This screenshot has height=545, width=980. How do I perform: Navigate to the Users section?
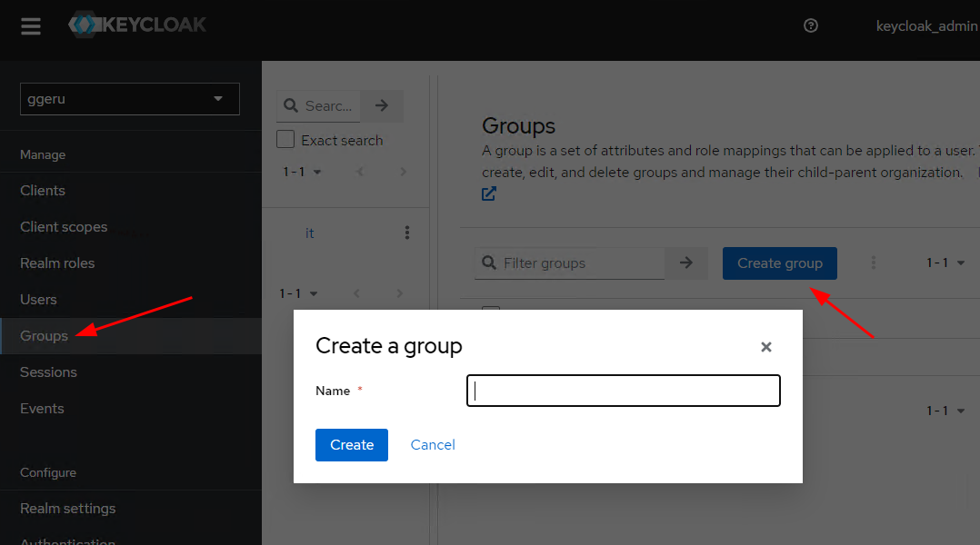[38, 300]
